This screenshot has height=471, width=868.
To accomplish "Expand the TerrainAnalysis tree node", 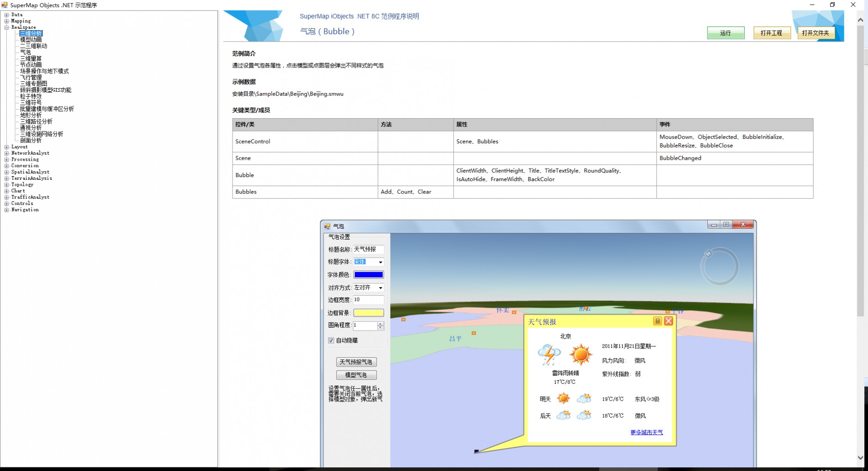I will pos(7,178).
